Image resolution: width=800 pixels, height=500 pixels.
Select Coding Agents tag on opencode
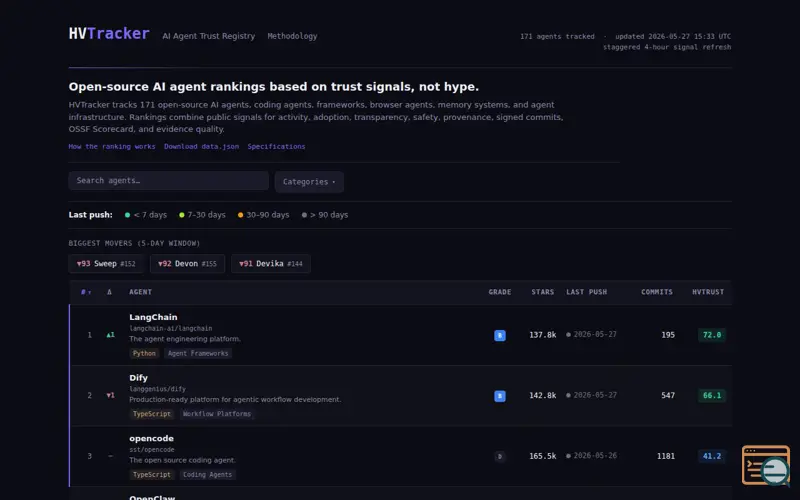pyautogui.click(x=207, y=475)
